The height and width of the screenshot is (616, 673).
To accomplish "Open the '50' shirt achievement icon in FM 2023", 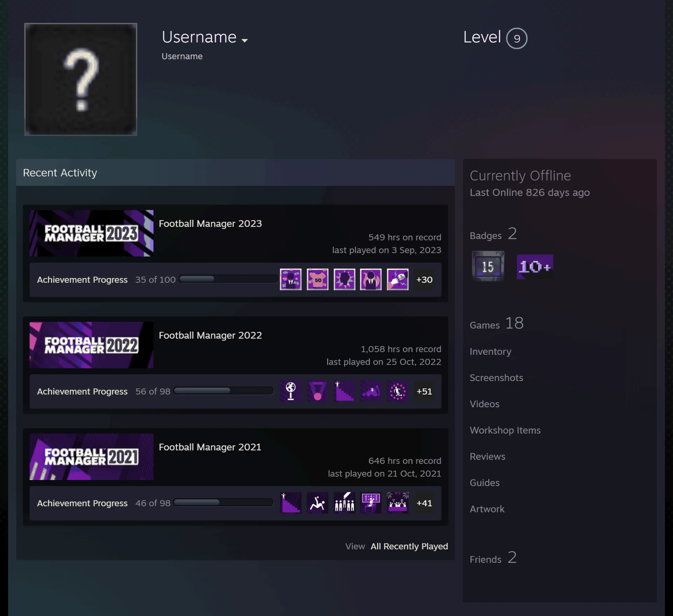I will pos(318,279).
